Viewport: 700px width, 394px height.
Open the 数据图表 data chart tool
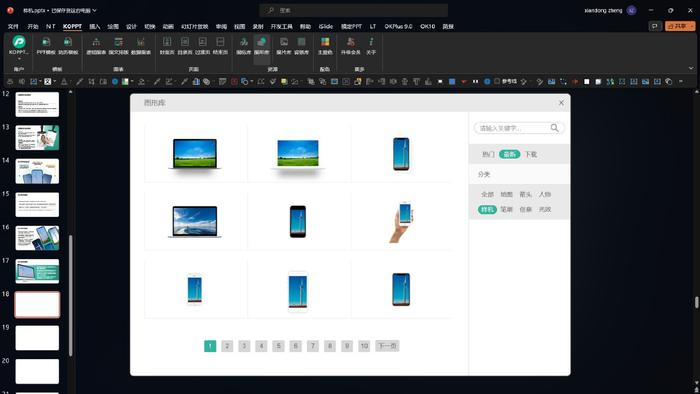coord(141,46)
